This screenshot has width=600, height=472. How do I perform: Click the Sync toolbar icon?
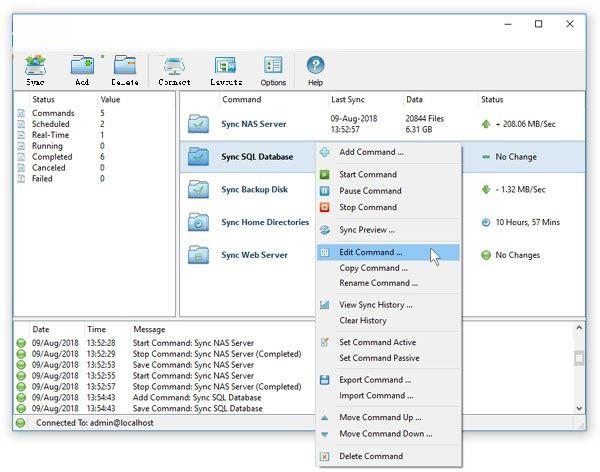tap(35, 69)
